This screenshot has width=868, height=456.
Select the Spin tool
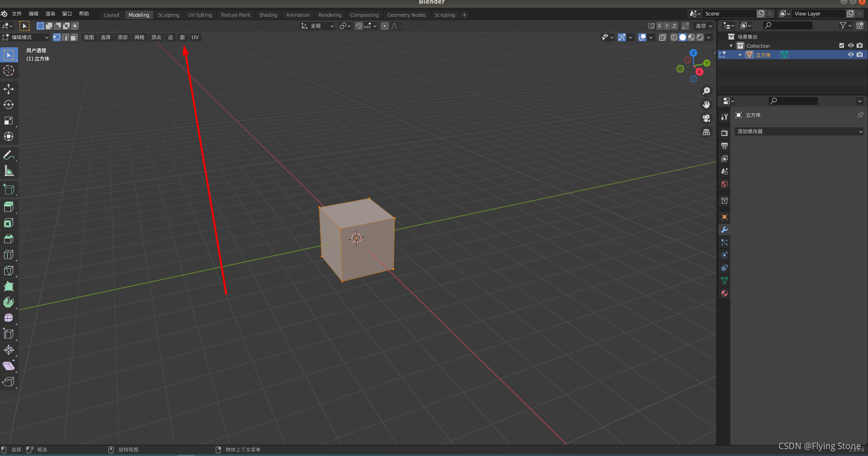click(x=9, y=302)
